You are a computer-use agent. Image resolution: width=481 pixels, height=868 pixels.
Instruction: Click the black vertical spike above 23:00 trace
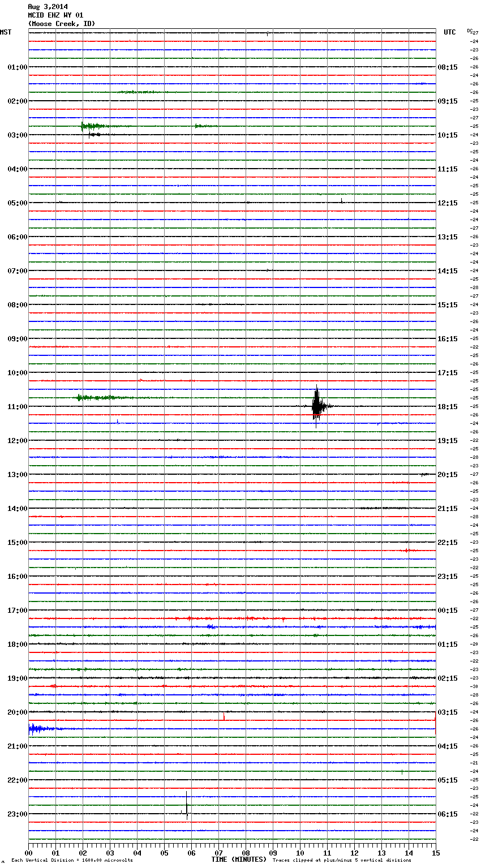pyautogui.click(x=186, y=805)
